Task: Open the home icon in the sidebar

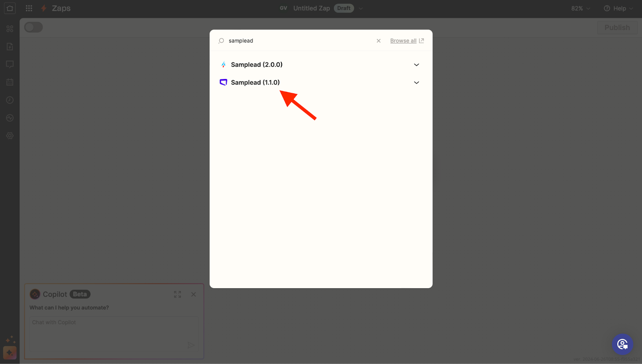Action: [10, 8]
